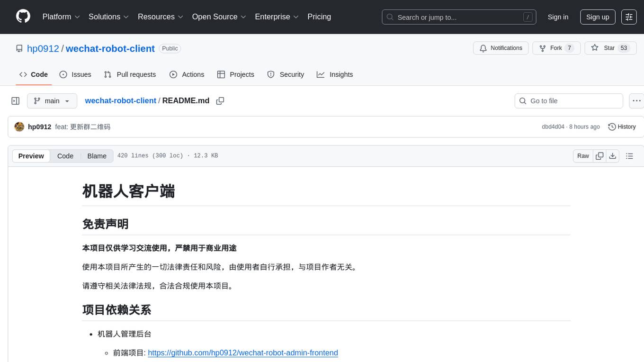Focus the Search or jump to field

(459, 17)
